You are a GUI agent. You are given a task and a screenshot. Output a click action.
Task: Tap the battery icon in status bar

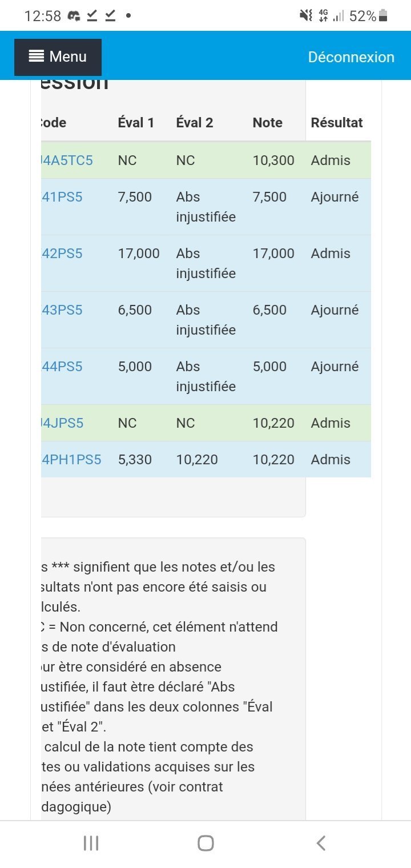[383, 16]
